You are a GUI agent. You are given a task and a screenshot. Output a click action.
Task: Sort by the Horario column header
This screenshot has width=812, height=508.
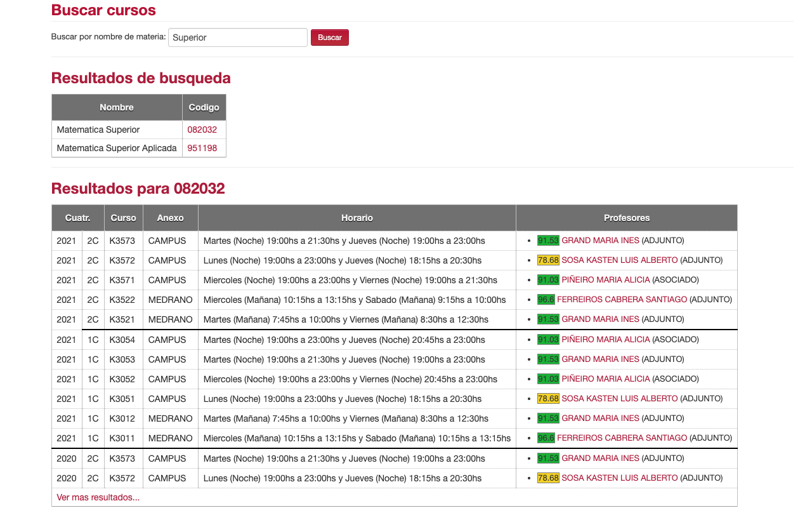357,217
